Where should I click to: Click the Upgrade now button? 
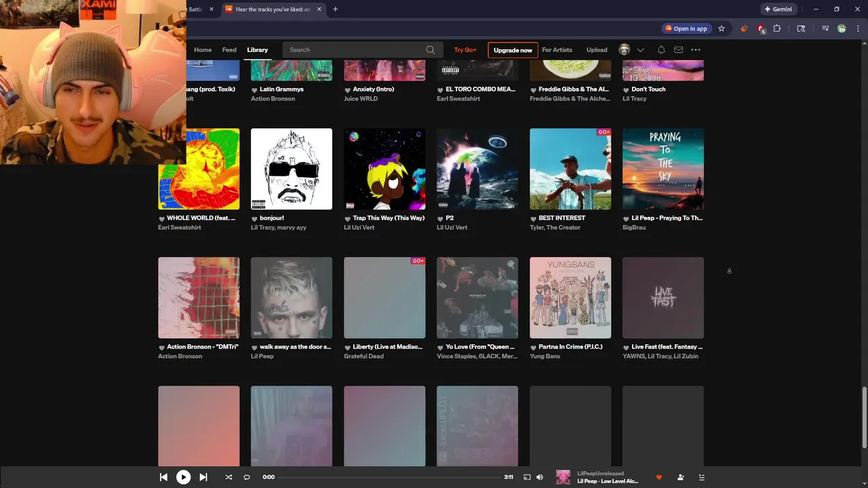(513, 50)
